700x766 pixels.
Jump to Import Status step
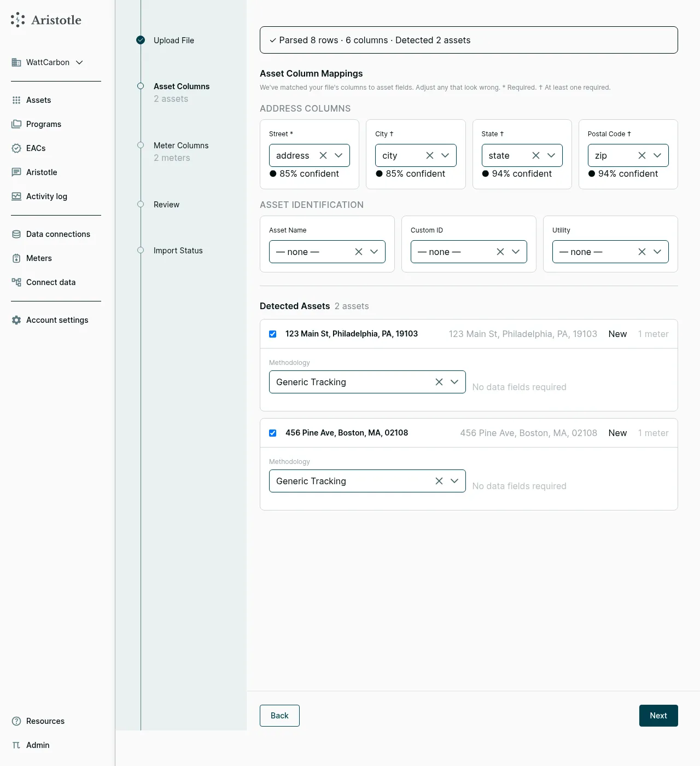[178, 251]
